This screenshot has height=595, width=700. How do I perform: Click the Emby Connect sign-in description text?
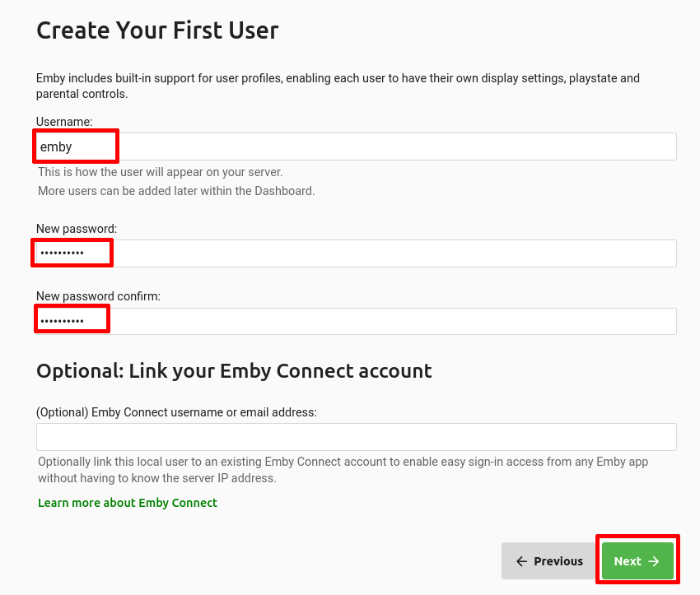[343, 470]
